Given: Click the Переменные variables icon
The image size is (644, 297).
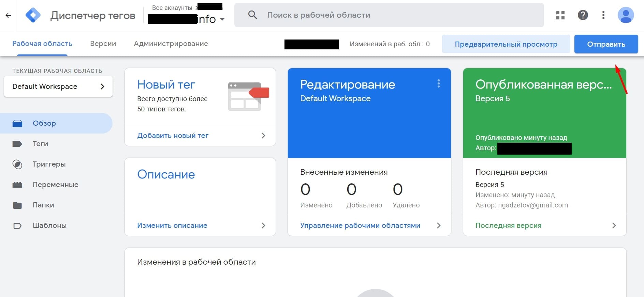Looking at the screenshot, I should (17, 185).
